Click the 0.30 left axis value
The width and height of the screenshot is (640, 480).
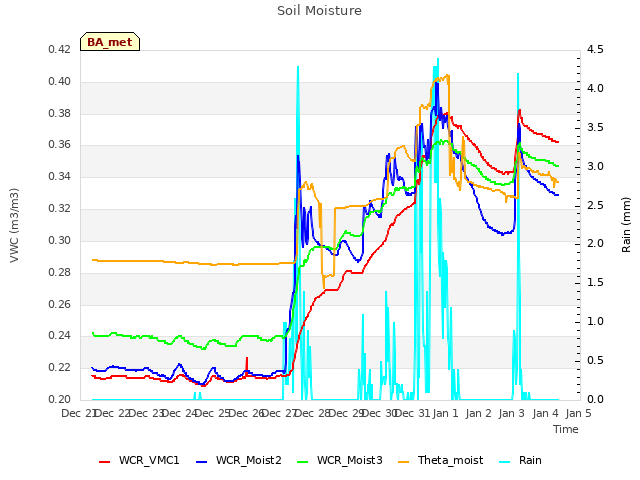60,240
